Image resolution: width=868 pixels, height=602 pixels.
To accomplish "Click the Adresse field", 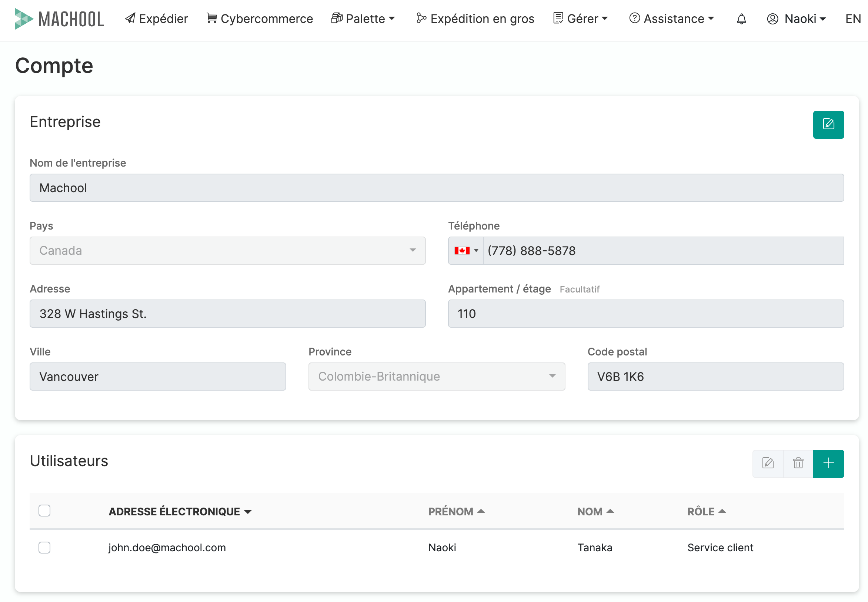I will tap(227, 314).
